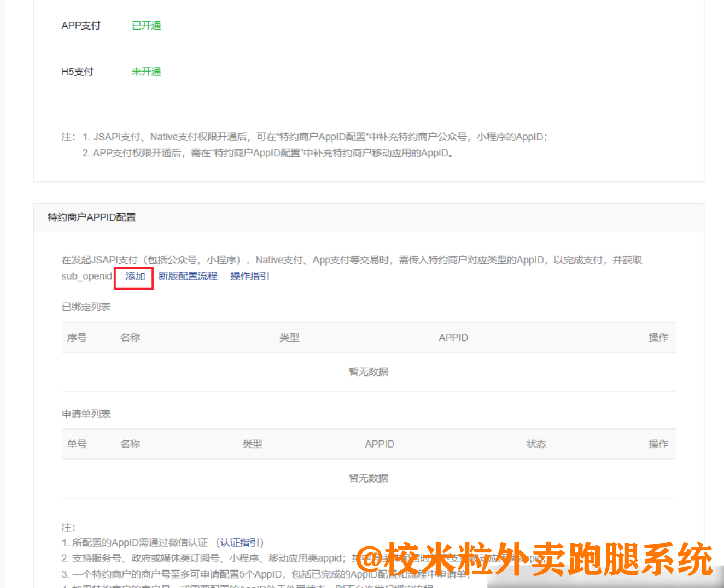This screenshot has height=588, width=724.
Task: Click the APPID column header in 已绑定列表
Action: pos(453,337)
